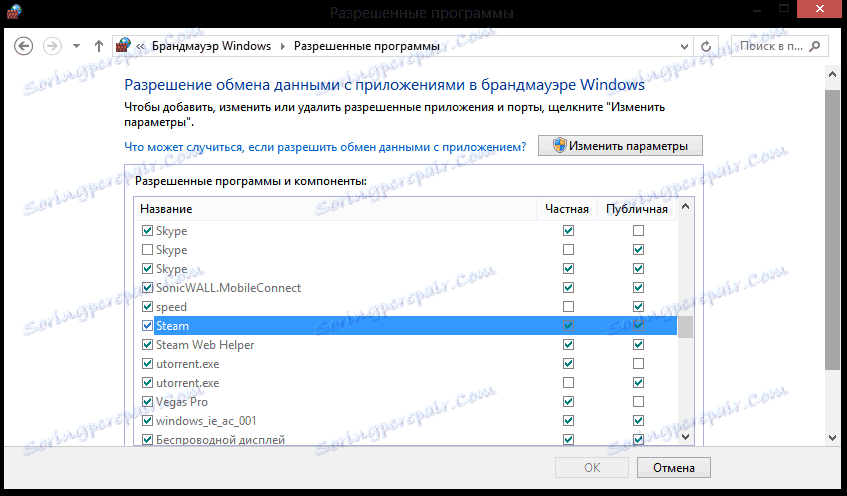This screenshot has width=847, height=496.
Task: Toggle Частная checkbox for windows_ie_ac_001
Action: pyautogui.click(x=568, y=420)
